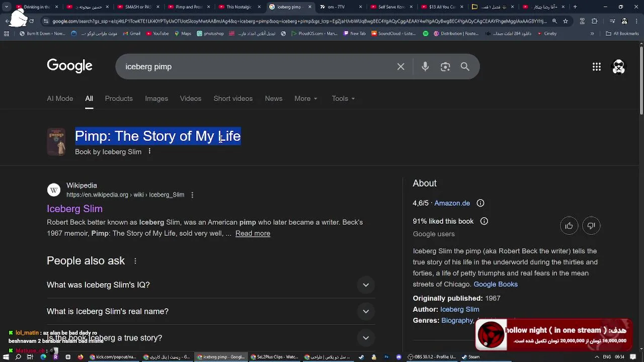Select the News tab
644x362 pixels.
point(274,99)
